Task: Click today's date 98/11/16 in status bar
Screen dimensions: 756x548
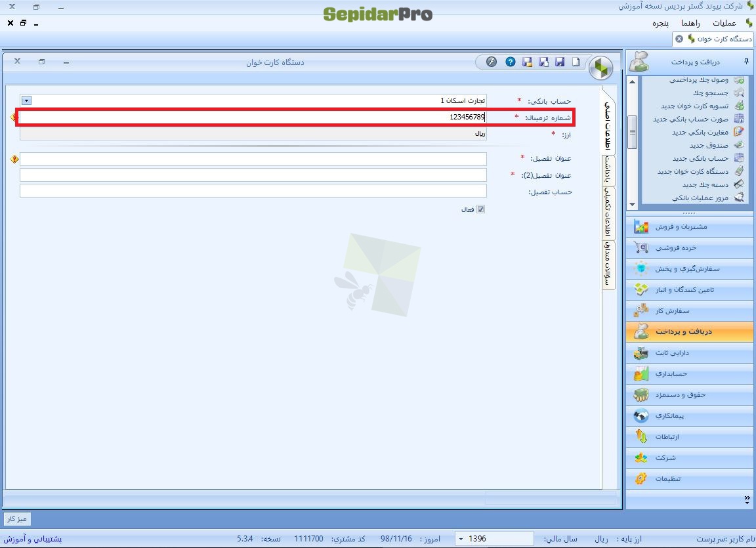Action: click(x=396, y=539)
